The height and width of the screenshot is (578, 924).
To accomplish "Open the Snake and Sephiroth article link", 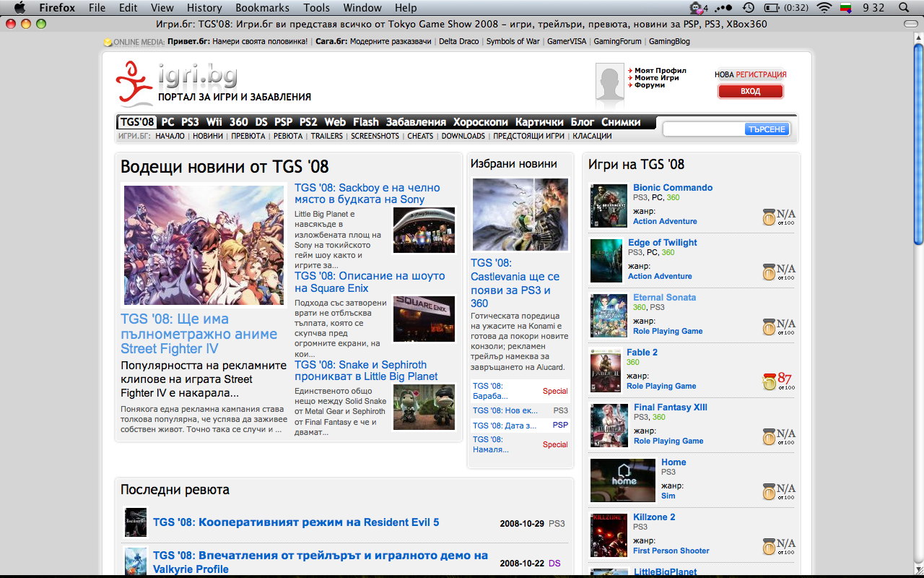I will click(x=366, y=371).
